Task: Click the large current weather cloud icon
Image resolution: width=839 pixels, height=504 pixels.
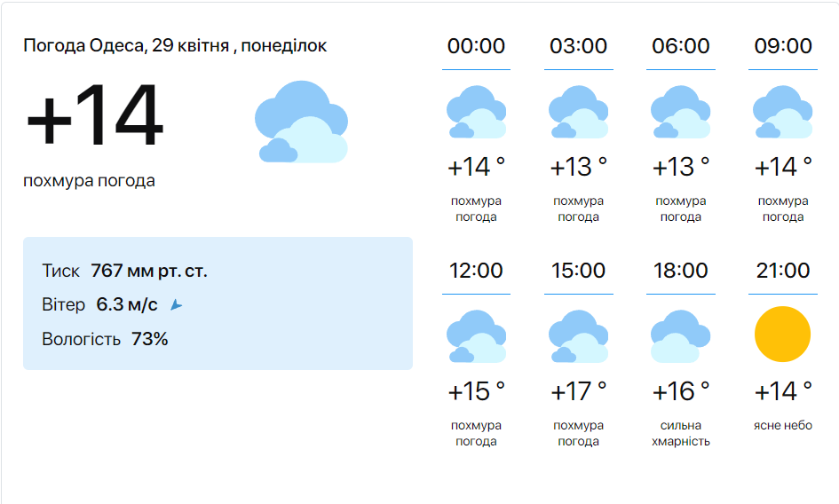Action: 301,122
